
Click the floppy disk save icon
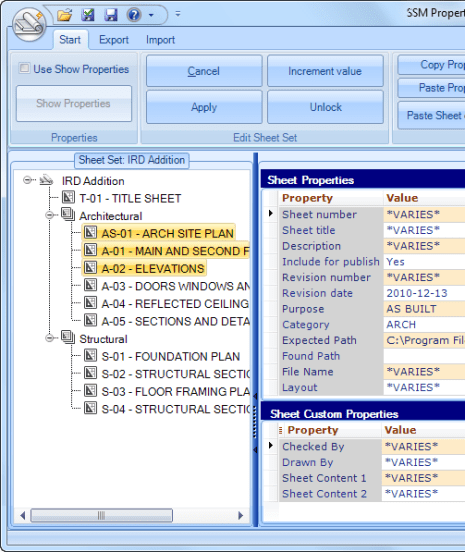pos(111,15)
